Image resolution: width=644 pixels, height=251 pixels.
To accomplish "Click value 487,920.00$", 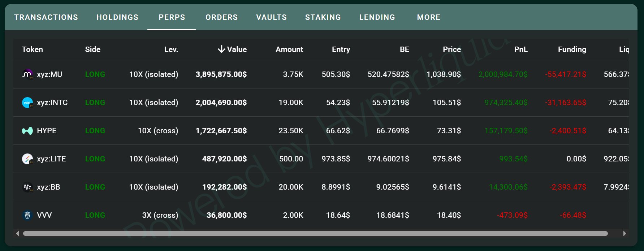I will [224, 159].
